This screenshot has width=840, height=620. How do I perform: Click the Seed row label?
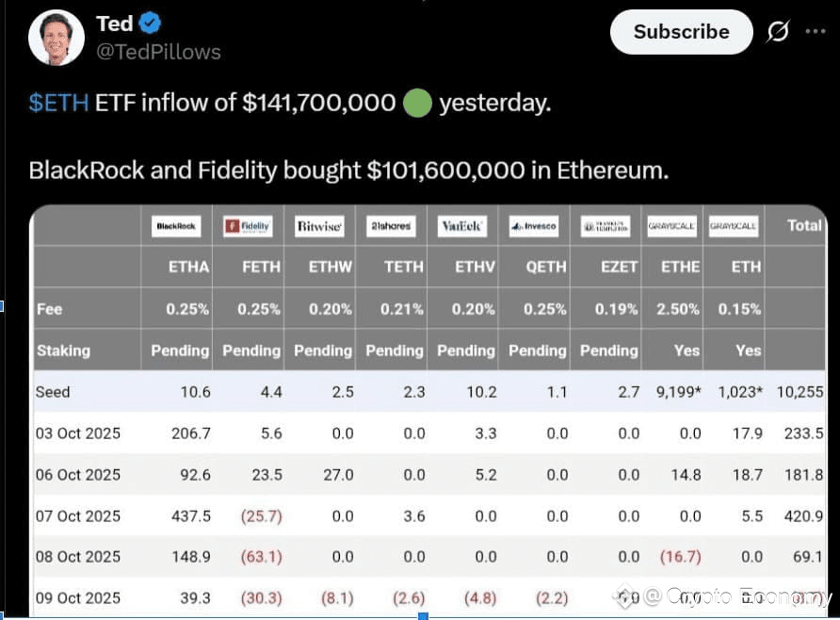tap(54, 391)
